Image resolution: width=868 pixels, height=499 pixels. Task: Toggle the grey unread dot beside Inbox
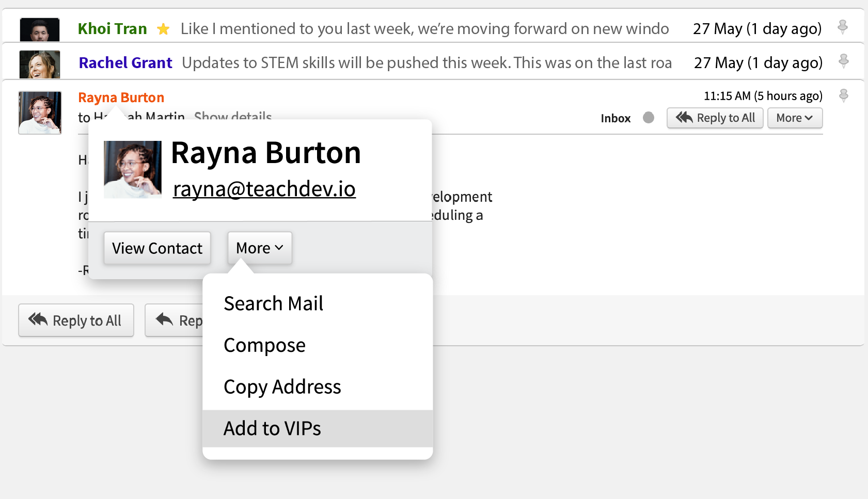649,118
